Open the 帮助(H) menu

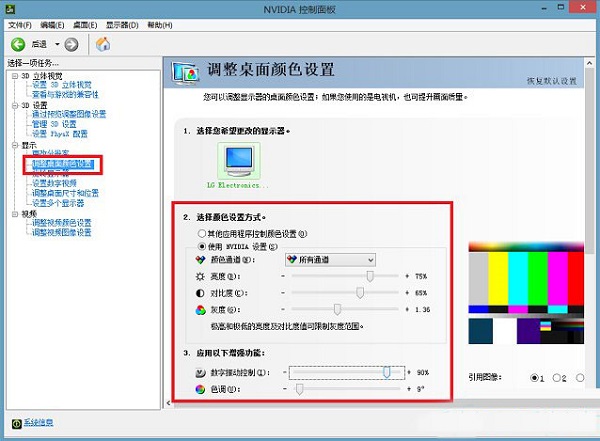160,25
